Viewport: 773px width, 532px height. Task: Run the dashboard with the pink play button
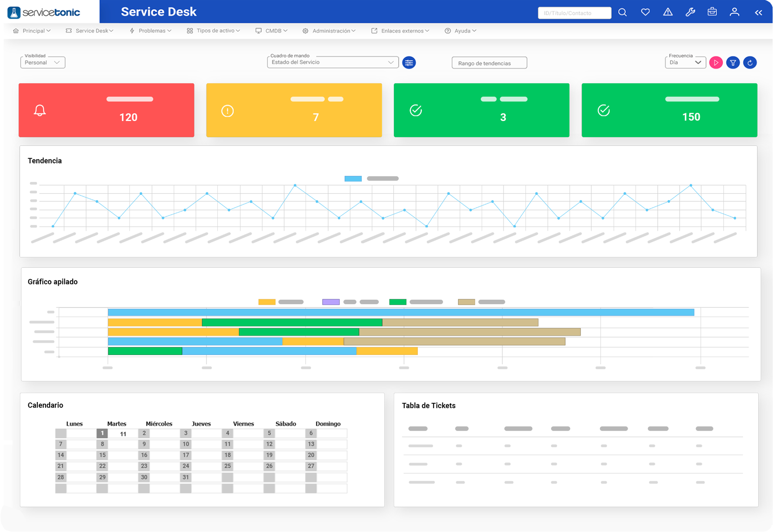716,63
